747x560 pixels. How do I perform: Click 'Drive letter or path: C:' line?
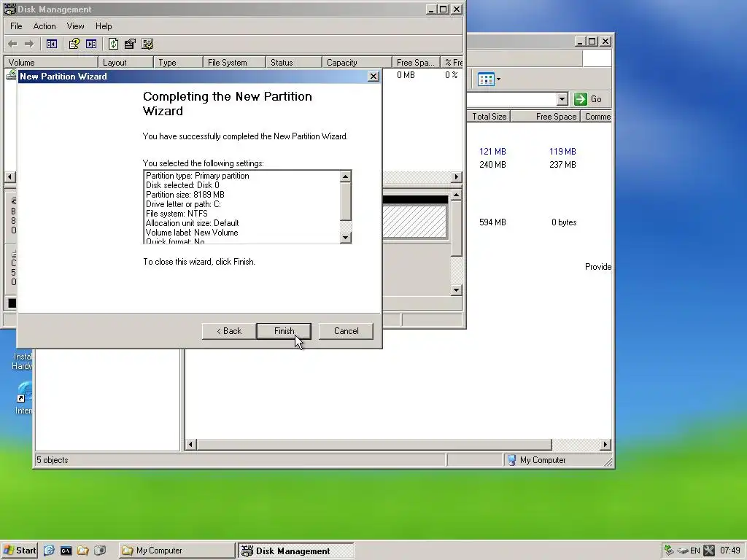coord(183,204)
